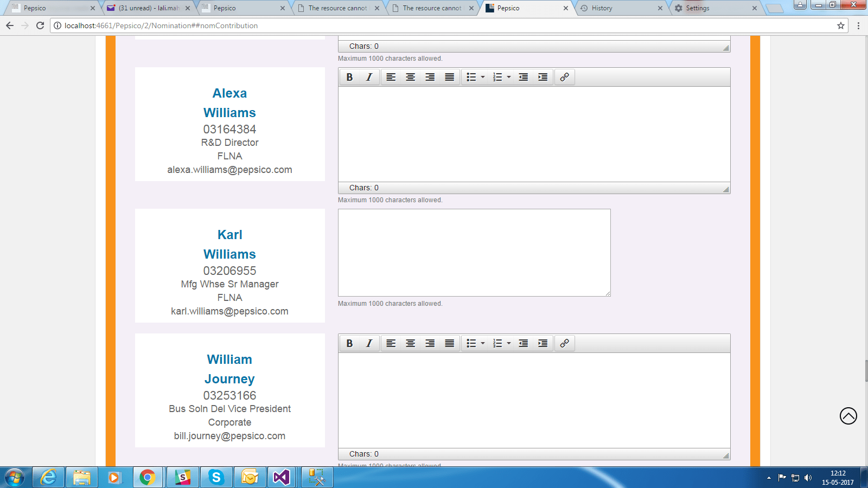Switch to the History tab
Screen dimensions: 868x488
pos(621,8)
